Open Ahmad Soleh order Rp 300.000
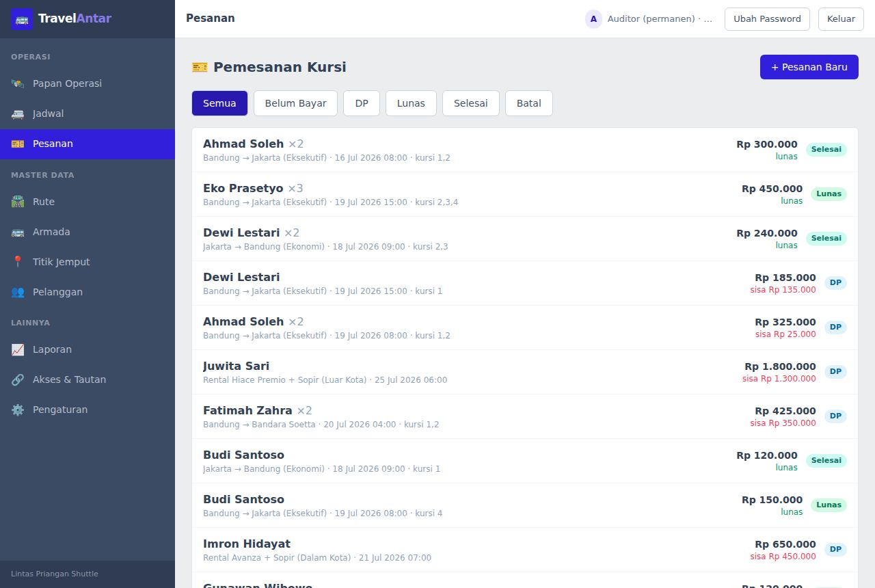The image size is (875, 588). (525, 150)
